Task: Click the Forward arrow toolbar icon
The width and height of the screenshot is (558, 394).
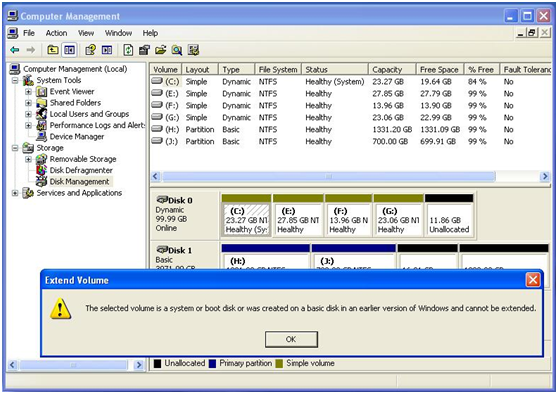Action: pos(31,50)
